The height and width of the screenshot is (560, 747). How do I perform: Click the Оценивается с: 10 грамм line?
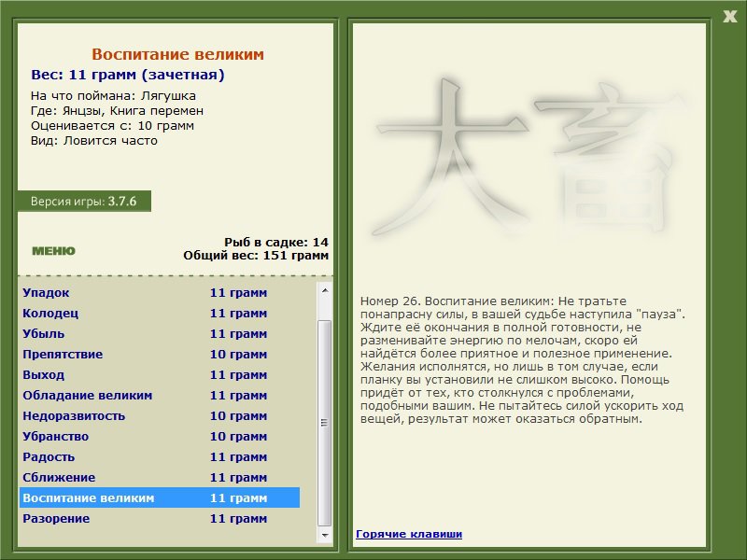click(x=112, y=126)
